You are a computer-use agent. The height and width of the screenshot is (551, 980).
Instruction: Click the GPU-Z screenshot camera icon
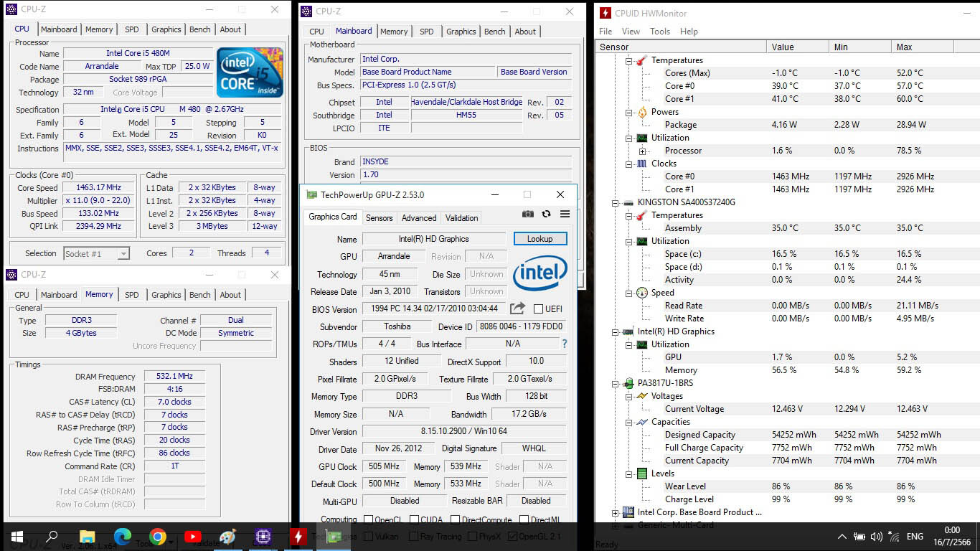click(x=528, y=215)
